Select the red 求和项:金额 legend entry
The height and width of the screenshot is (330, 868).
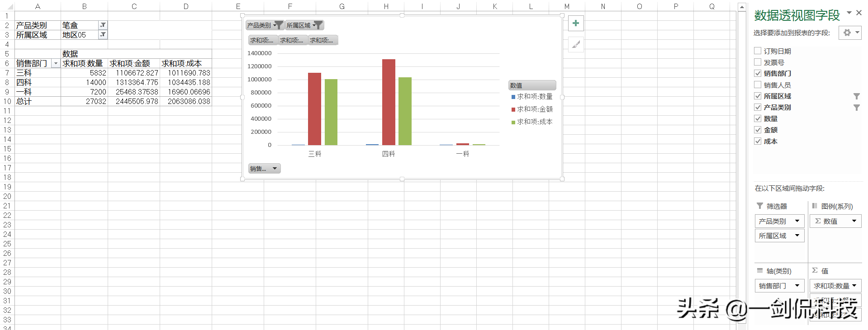pos(532,109)
